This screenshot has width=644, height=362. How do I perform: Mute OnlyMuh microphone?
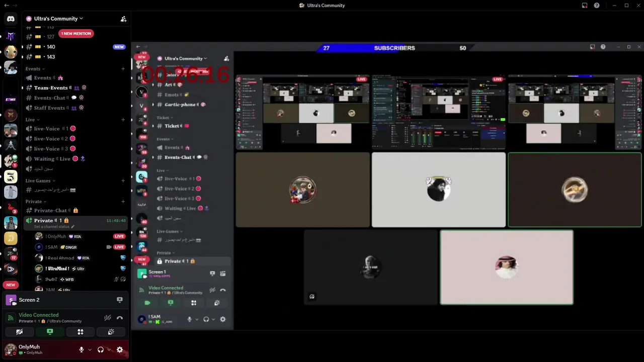[82, 349]
